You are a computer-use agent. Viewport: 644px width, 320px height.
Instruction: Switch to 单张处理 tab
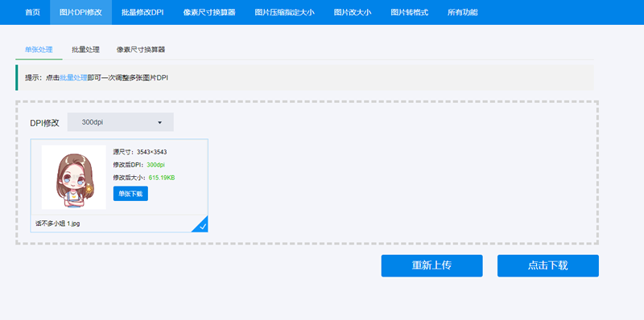pos(39,50)
